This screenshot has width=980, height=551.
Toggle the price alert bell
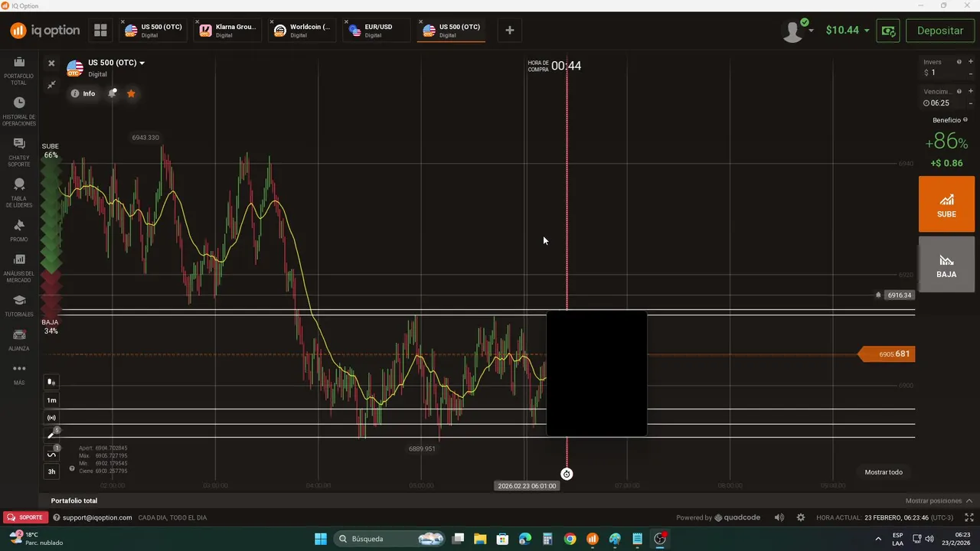tap(112, 93)
